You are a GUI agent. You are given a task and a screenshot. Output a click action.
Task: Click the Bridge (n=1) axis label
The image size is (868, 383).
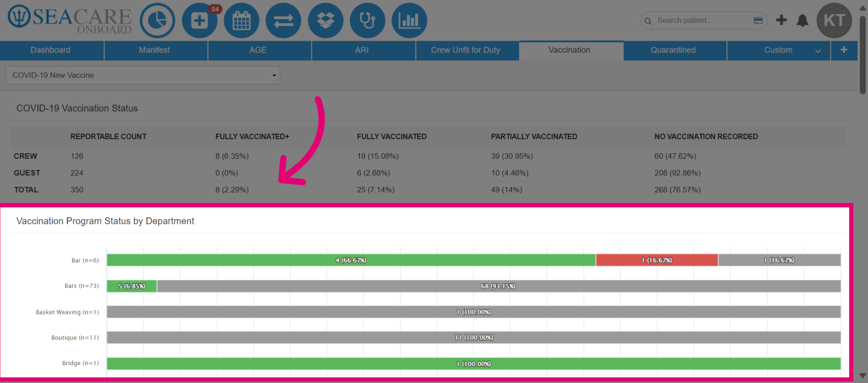pyautogui.click(x=80, y=363)
